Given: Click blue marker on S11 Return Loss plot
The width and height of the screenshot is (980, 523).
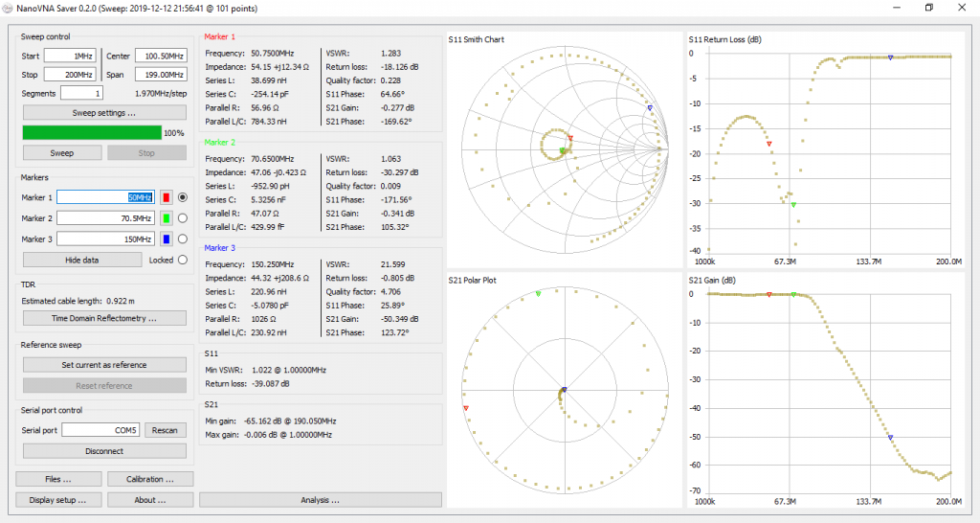Looking at the screenshot, I should coord(890,57).
